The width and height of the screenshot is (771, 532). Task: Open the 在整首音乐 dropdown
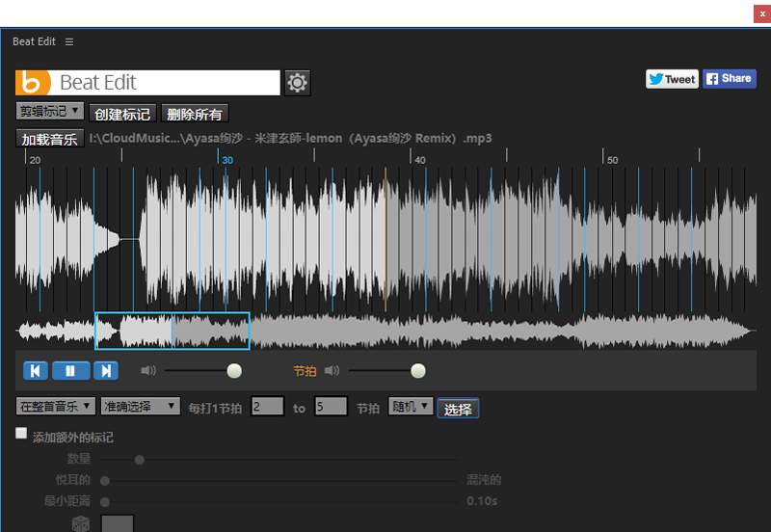(x=56, y=406)
